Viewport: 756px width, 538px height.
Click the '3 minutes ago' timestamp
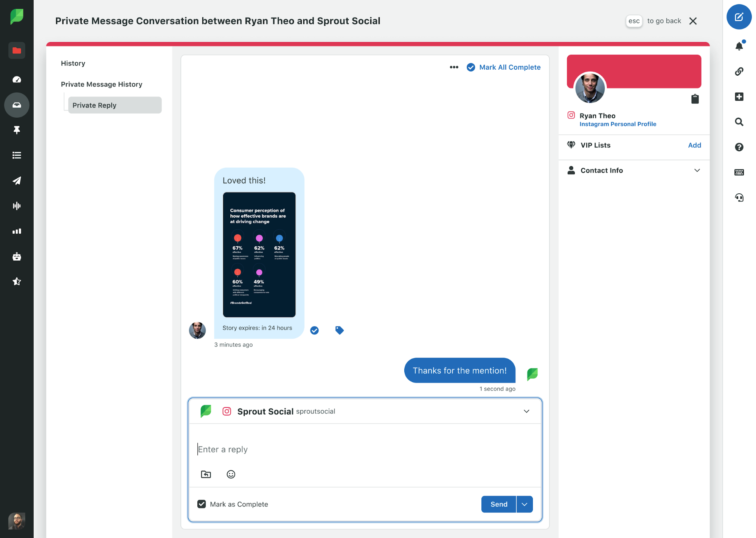point(233,345)
